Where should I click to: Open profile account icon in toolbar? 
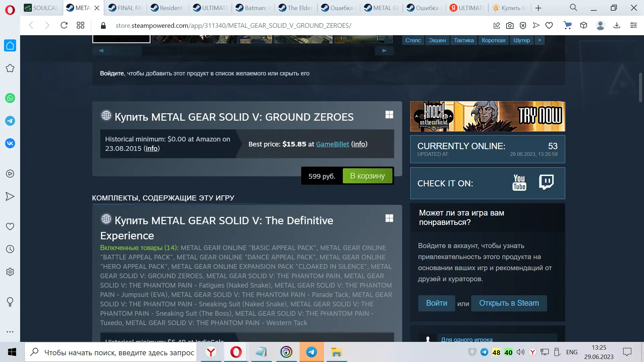(600, 25)
